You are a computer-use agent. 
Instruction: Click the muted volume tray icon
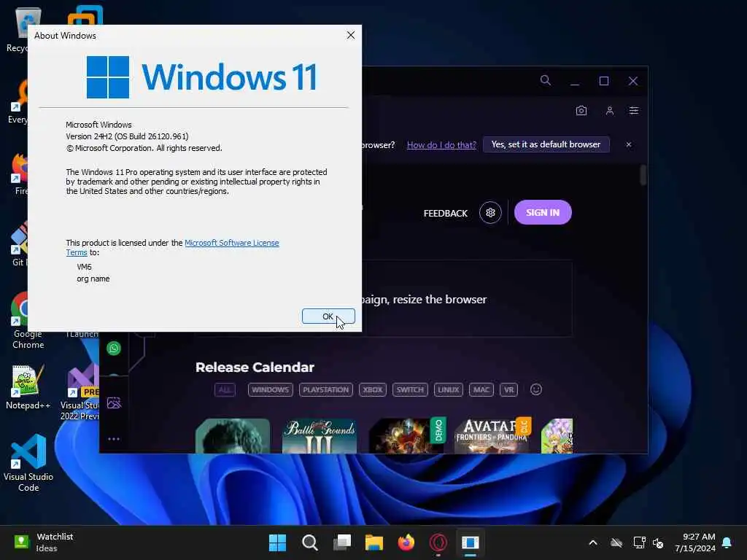[658, 542]
